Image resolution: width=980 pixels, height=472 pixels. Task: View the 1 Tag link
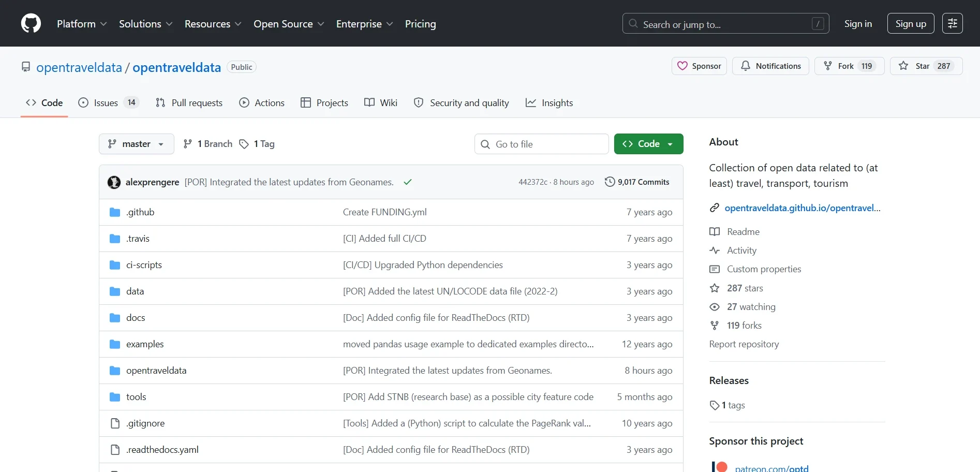tap(257, 144)
